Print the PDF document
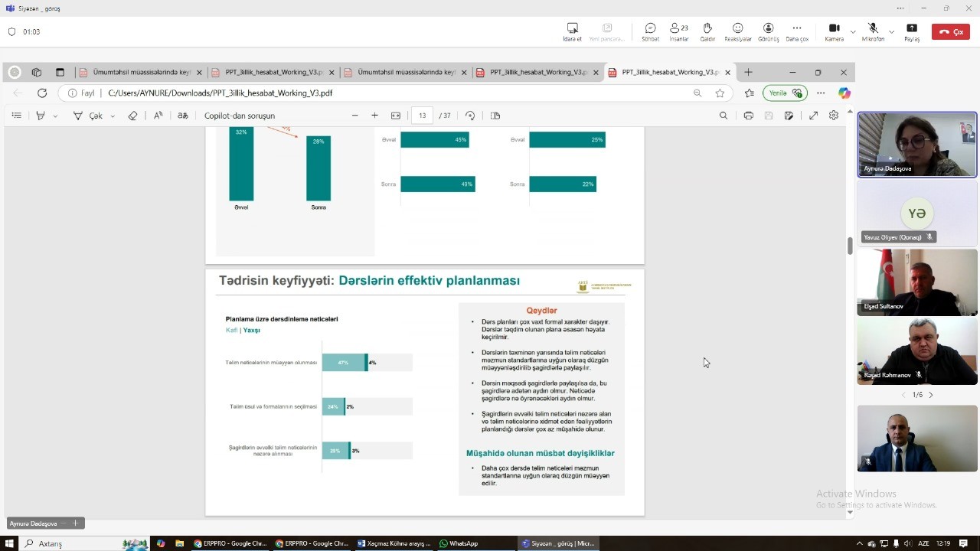Image resolution: width=980 pixels, height=551 pixels. coord(748,116)
